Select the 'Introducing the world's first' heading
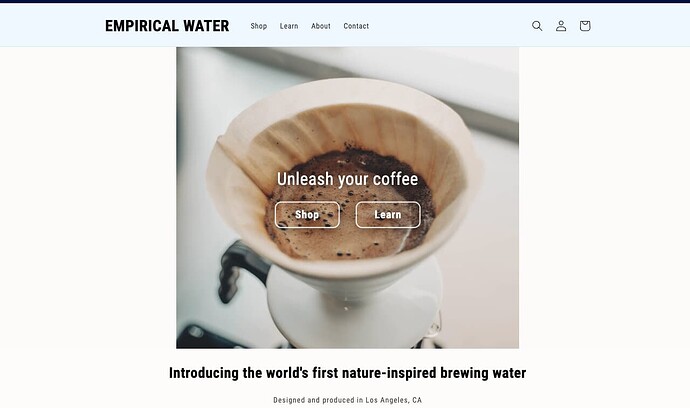 (347, 373)
